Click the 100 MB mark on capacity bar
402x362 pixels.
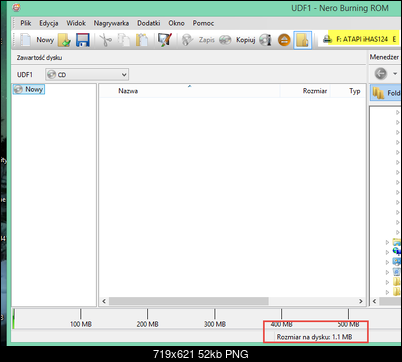pyautogui.click(x=81, y=324)
